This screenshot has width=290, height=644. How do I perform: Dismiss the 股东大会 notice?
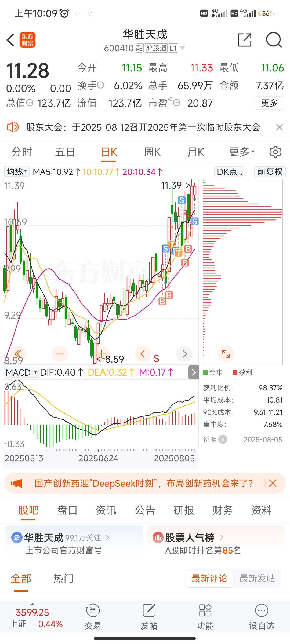click(x=280, y=127)
